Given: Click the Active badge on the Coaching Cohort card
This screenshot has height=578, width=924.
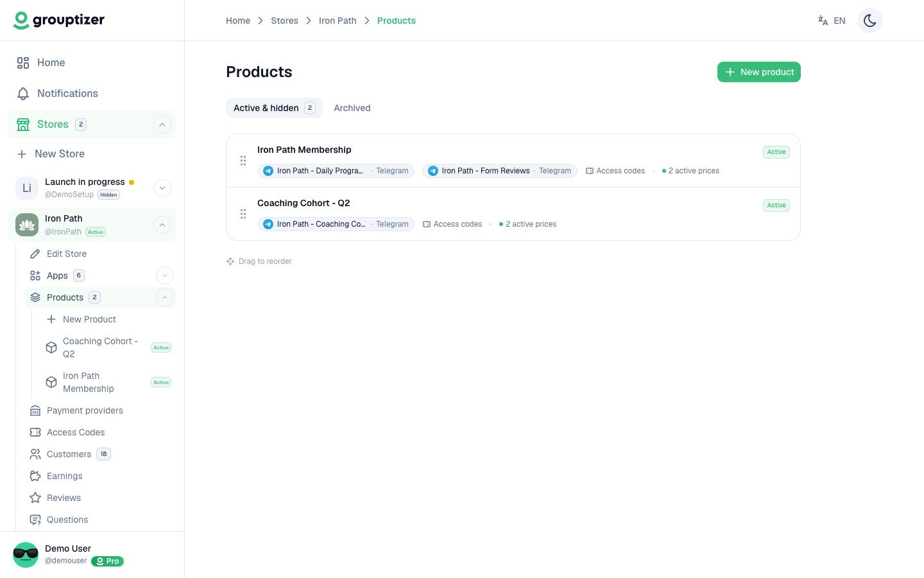Looking at the screenshot, I should pyautogui.click(x=776, y=206).
